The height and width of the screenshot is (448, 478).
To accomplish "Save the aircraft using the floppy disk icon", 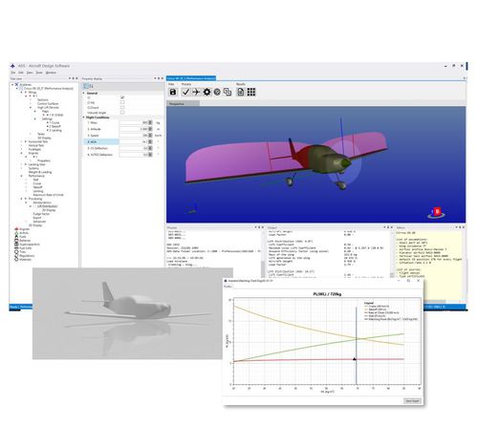I will pyautogui.click(x=173, y=92).
